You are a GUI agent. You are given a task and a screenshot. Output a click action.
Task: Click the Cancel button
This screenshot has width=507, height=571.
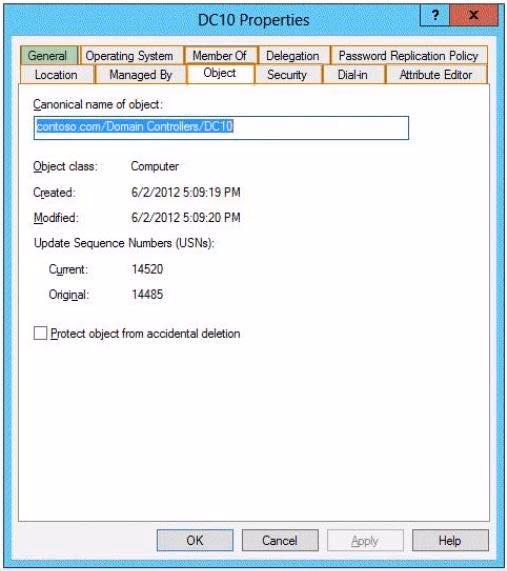(x=280, y=540)
